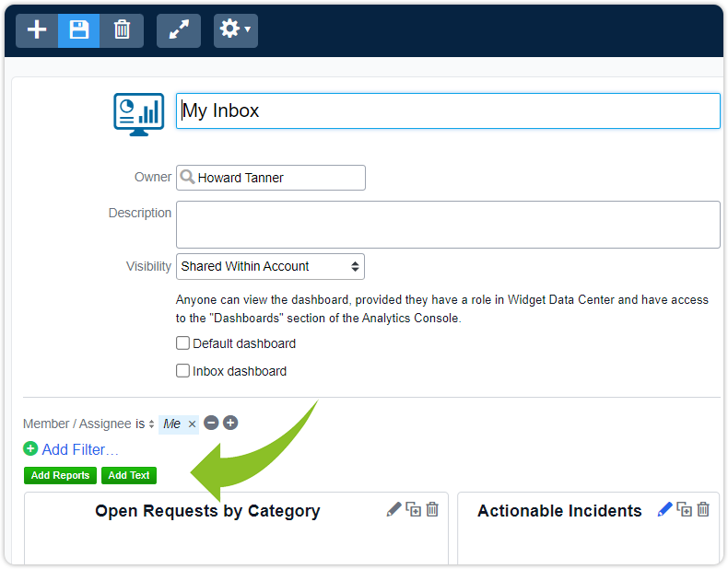Click the Member / Assignee filter label
Screen dimensions: 728x569
tap(77, 424)
